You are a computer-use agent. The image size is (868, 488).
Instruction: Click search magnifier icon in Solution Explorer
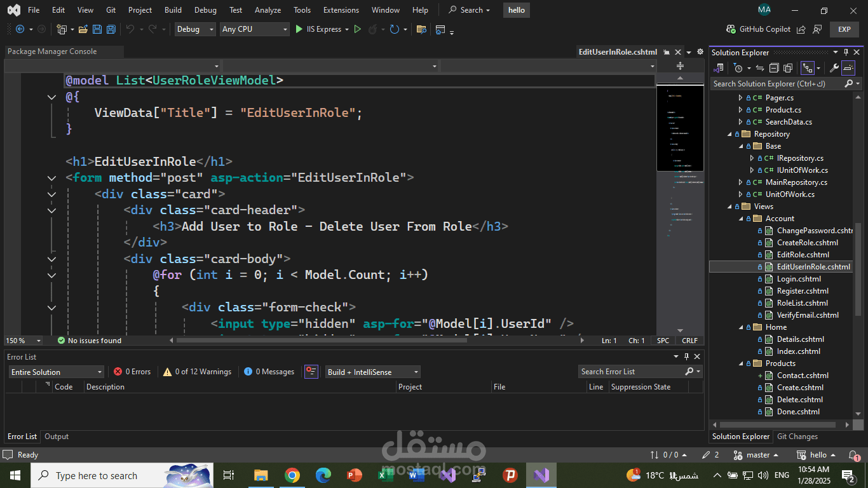tap(848, 84)
